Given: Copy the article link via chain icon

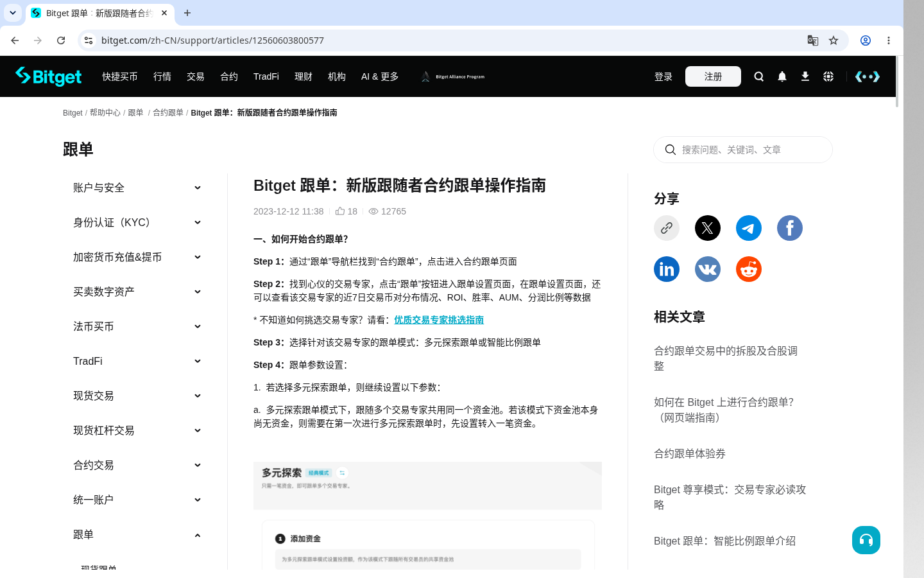Looking at the screenshot, I should (x=667, y=228).
